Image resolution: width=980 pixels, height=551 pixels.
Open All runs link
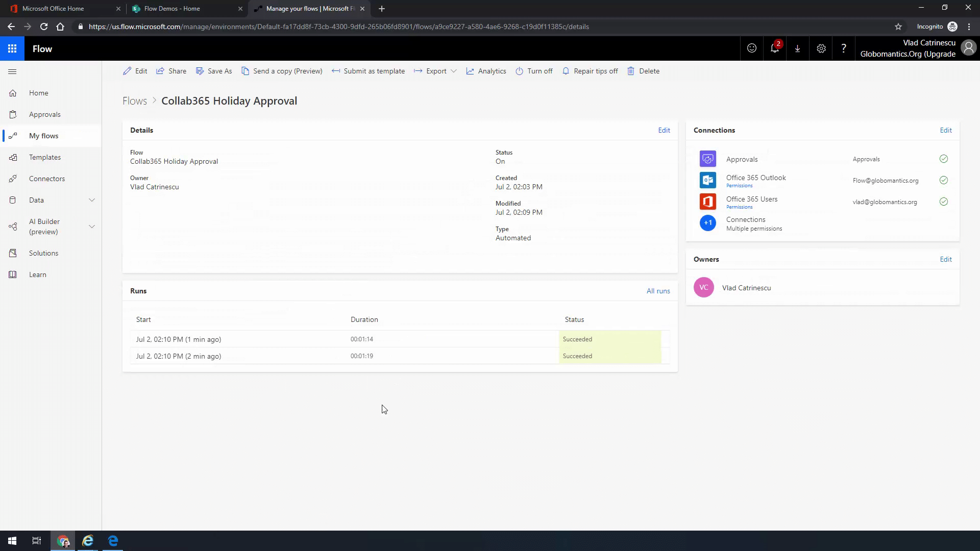click(x=658, y=291)
